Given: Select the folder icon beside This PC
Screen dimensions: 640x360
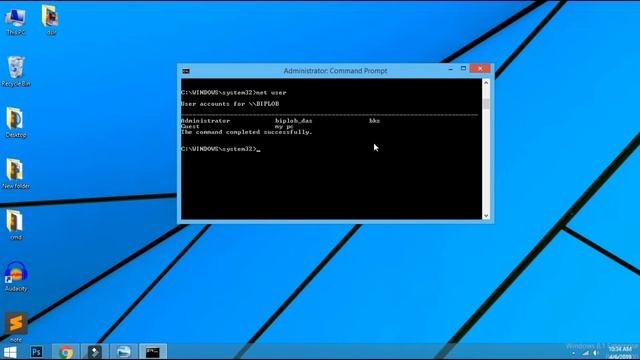Looking at the screenshot, I should (x=51, y=20).
